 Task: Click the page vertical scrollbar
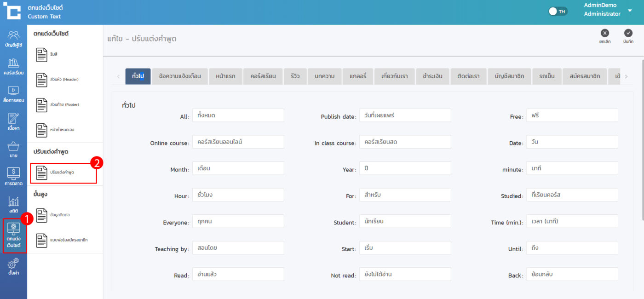642,138
